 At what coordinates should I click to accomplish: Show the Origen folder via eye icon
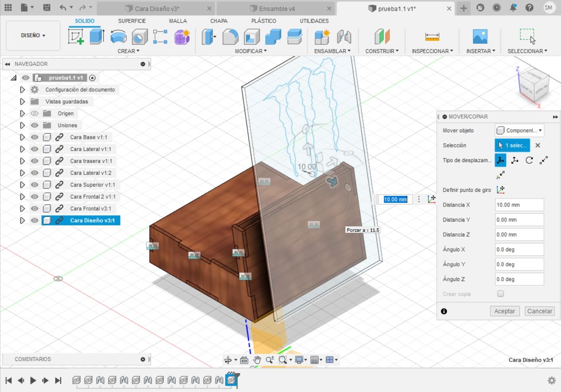pyautogui.click(x=34, y=113)
